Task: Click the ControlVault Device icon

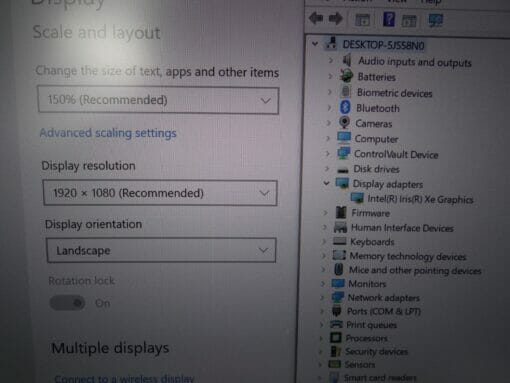Action: click(343, 153)
